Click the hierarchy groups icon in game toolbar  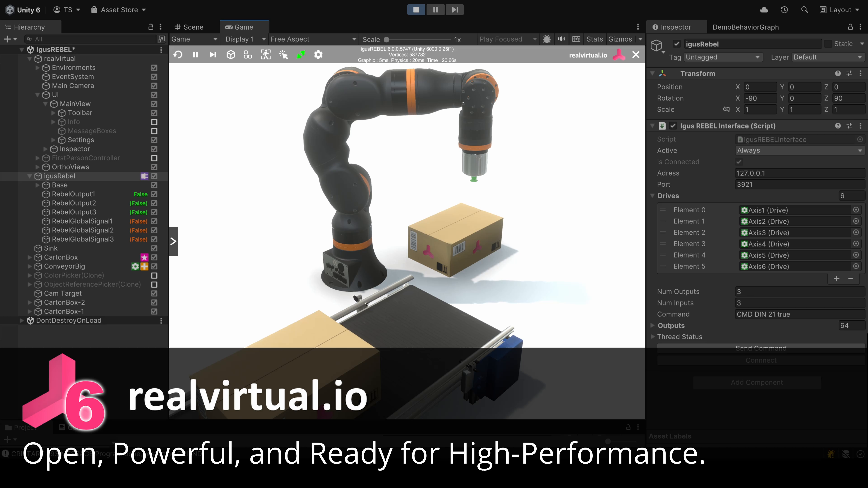click(x=248, y=54)
